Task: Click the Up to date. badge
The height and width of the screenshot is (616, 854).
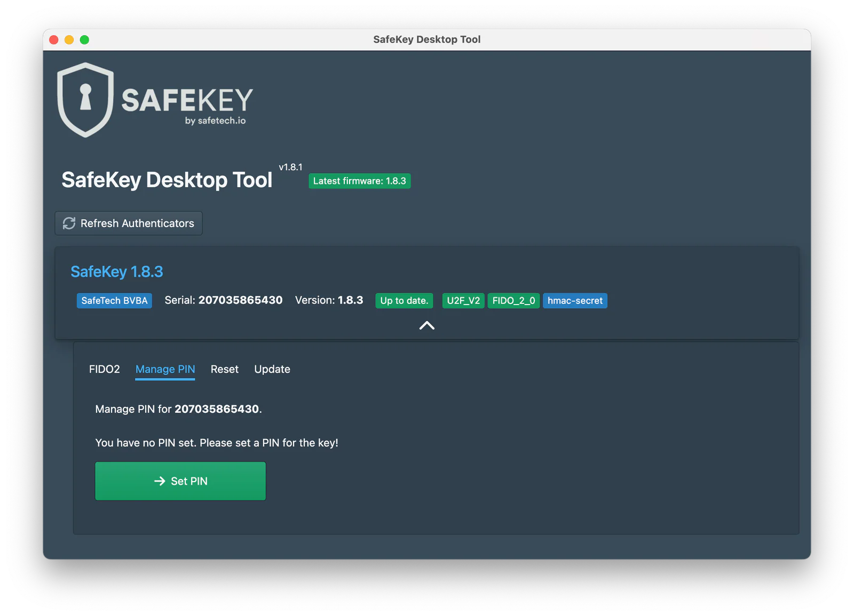Action: click(404, 301)
